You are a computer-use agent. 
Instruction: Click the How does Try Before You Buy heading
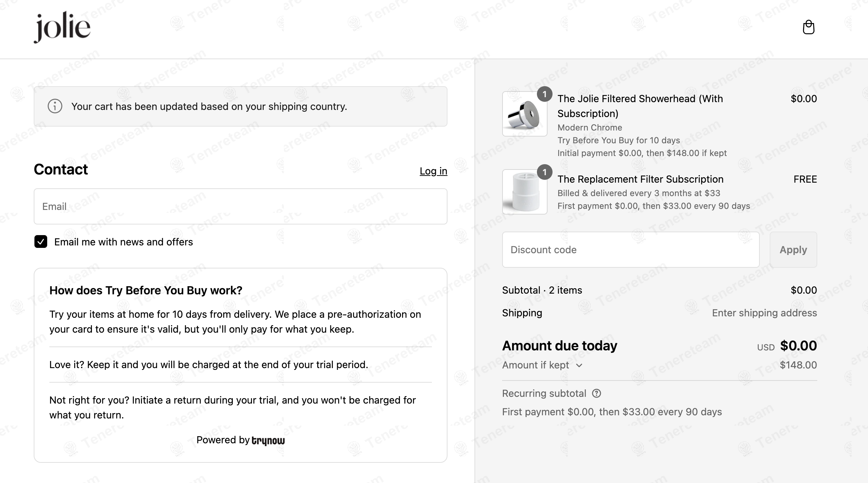point(146,290)
